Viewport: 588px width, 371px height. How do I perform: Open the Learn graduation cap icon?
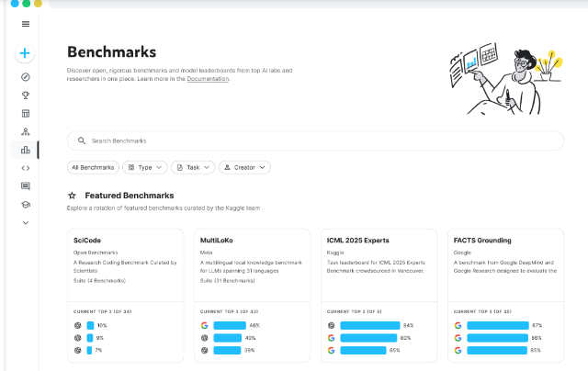click(x=26, y=205)
